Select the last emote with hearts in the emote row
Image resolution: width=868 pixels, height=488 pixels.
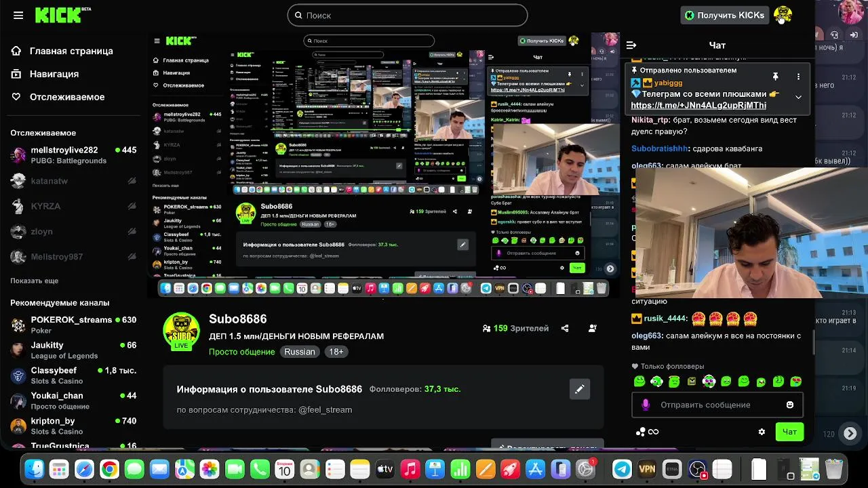pyautogui.click(x=796, y=382)
